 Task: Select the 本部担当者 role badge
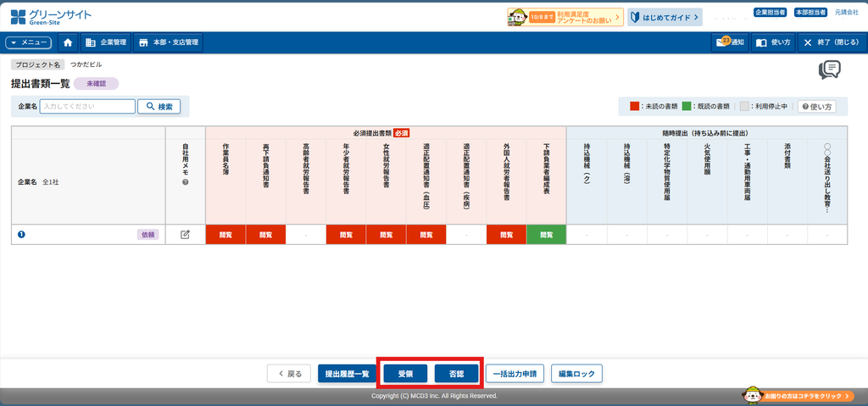pyautogui.click(x=810, y=12)
